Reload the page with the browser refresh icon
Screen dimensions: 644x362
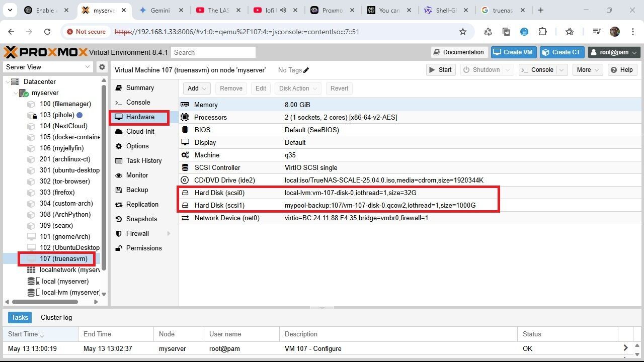coord(47,32)
